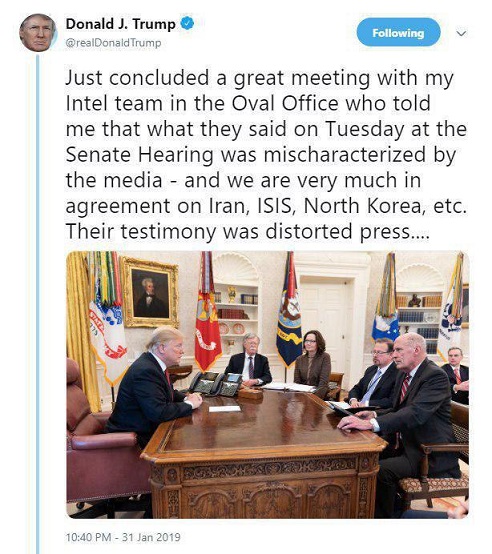Open the Donald J. Trump display name

(x=120, y=24)
